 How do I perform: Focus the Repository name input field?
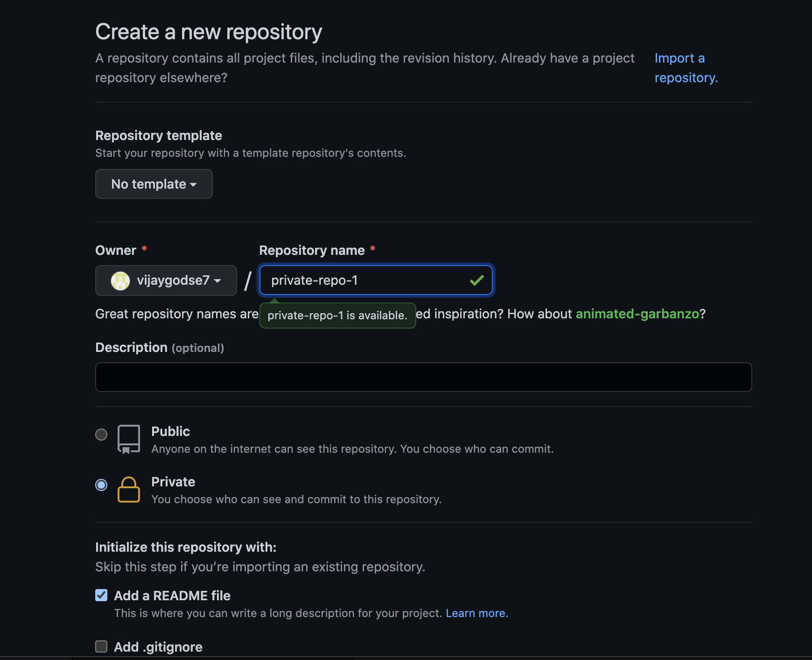pyautogui.click(x=364, y=281)
